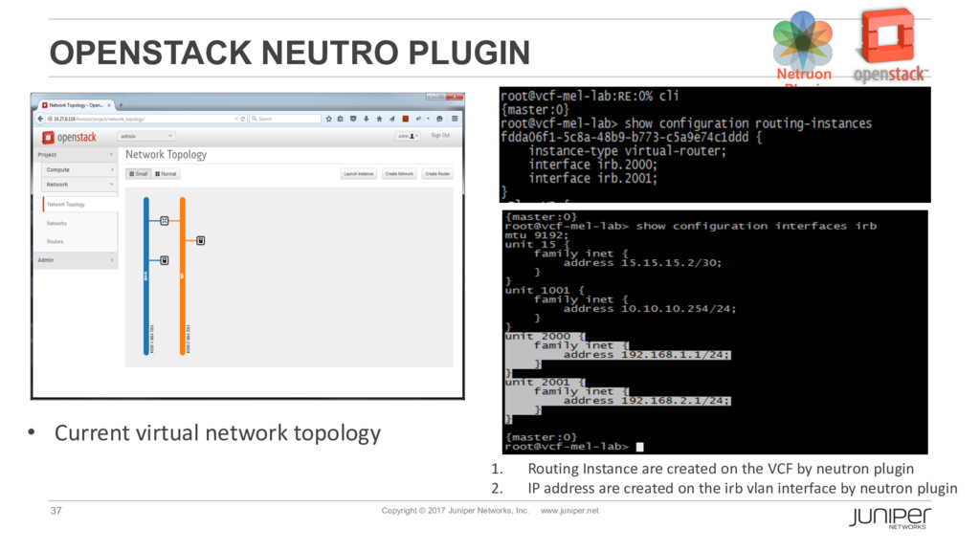This screenshot has height=551, width=980.
Task: Click the Create Network button
Action: (399, 174)
